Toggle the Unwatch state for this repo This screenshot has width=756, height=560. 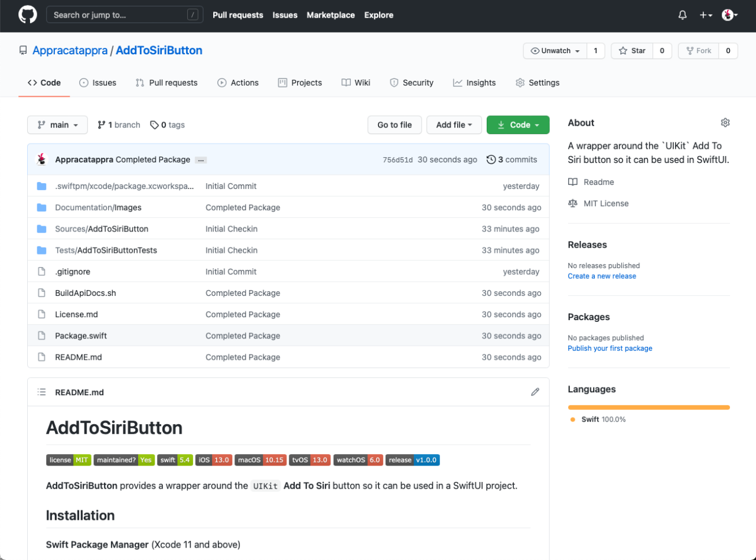(554, 51)
